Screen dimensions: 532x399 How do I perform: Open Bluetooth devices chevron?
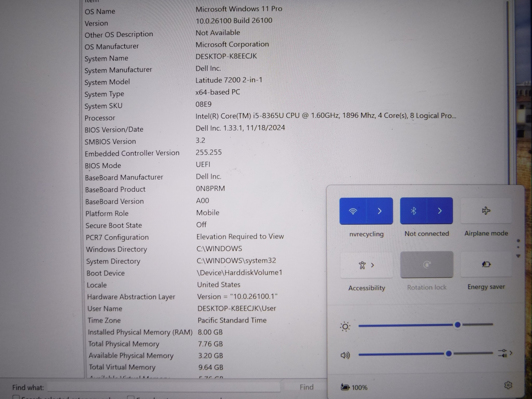pos(440,211)
